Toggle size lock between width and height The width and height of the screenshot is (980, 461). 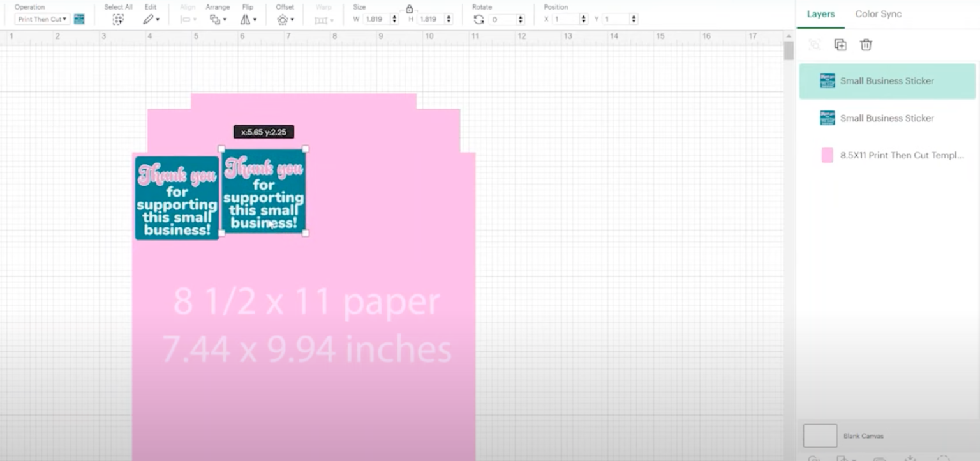pos(409,10)
